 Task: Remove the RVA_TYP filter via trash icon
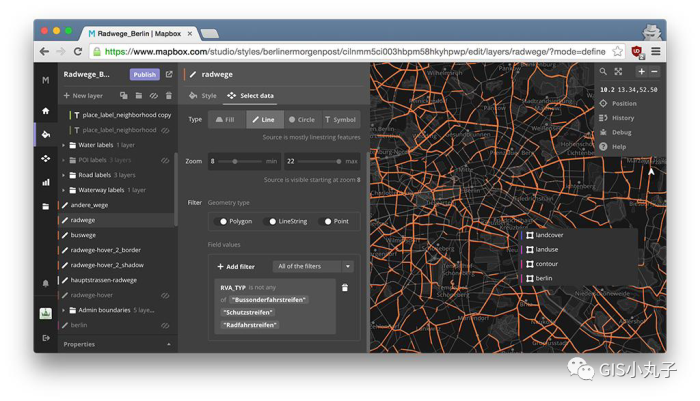click(345, 288)
